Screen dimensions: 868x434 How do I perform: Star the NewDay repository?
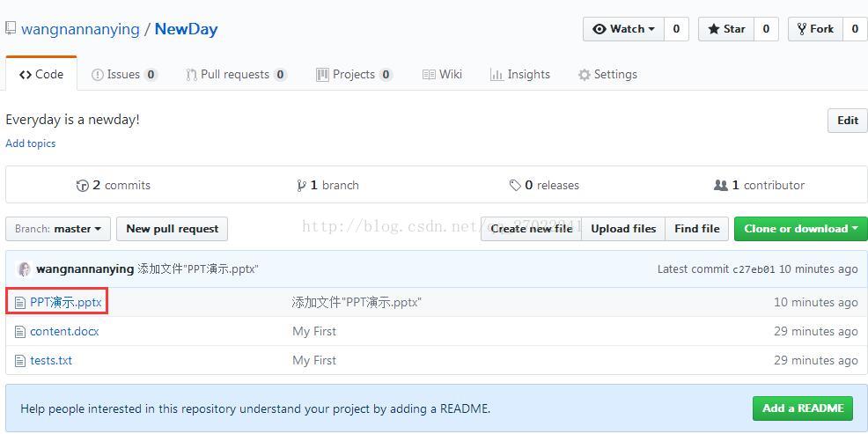(726, 29)
